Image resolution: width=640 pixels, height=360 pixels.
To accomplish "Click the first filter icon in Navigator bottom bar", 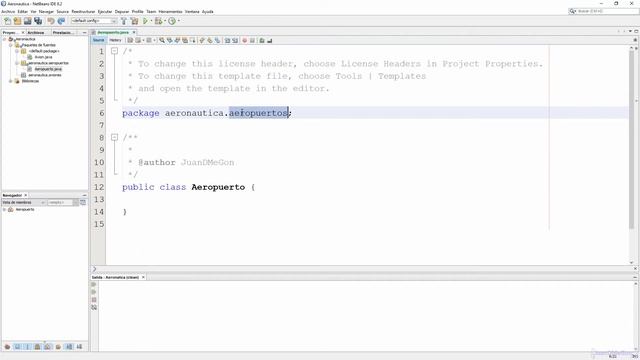I will [x=7, y=347].
